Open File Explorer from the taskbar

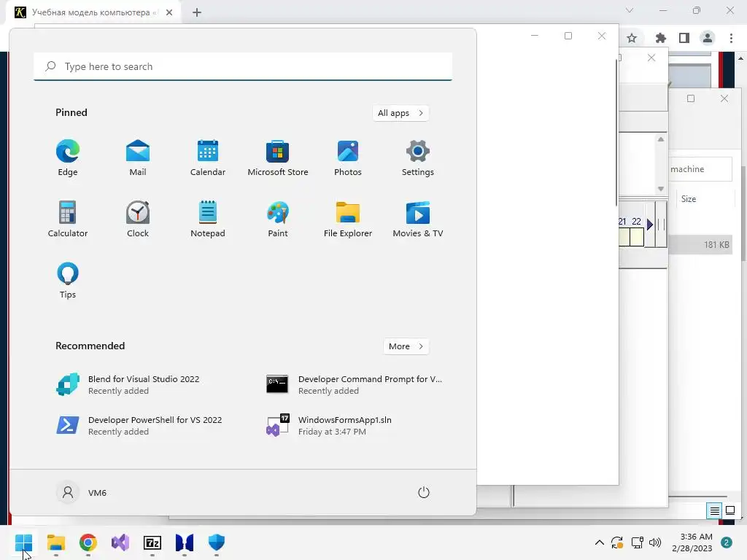pyautogui.click(x=55, y=542)
